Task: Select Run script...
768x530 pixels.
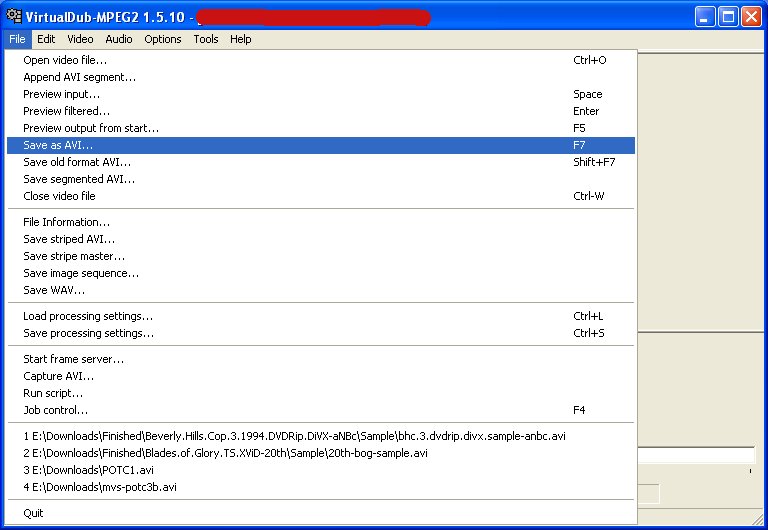Action: point(321,393)
